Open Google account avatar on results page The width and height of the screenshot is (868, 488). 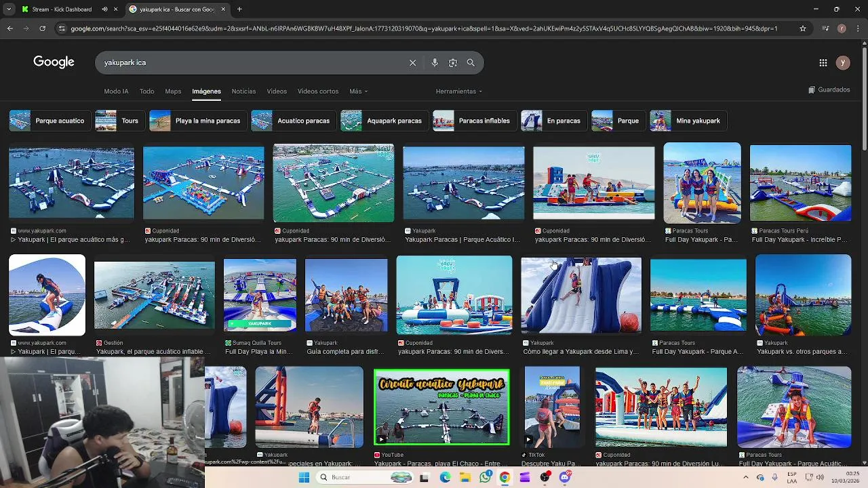click(843, 62)
